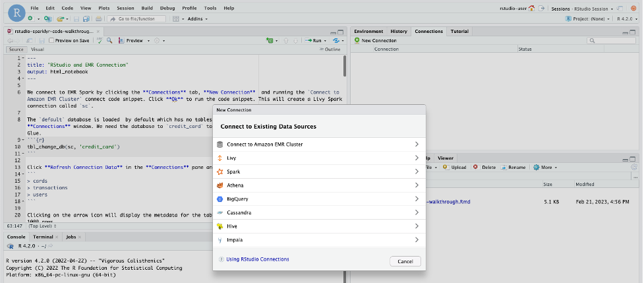Screen dimensions: 644x283
Task: Open the File menu
Action: point(34,8)
